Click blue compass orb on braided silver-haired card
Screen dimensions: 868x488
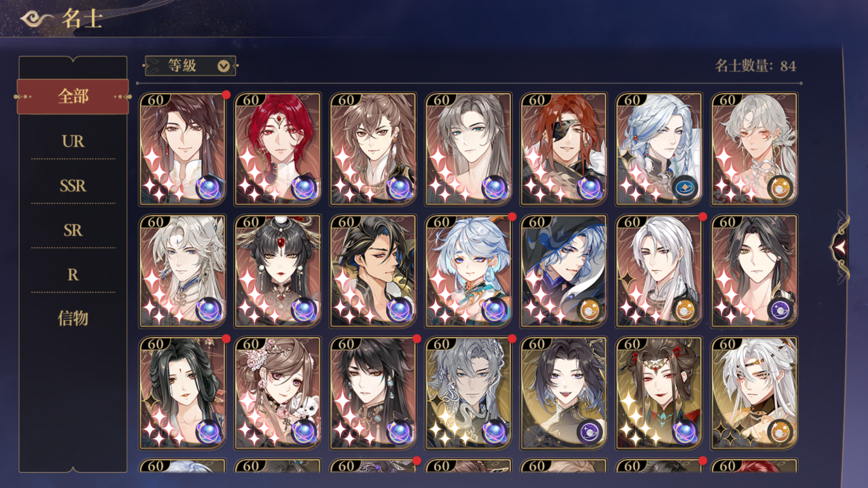tap(685, 188)
